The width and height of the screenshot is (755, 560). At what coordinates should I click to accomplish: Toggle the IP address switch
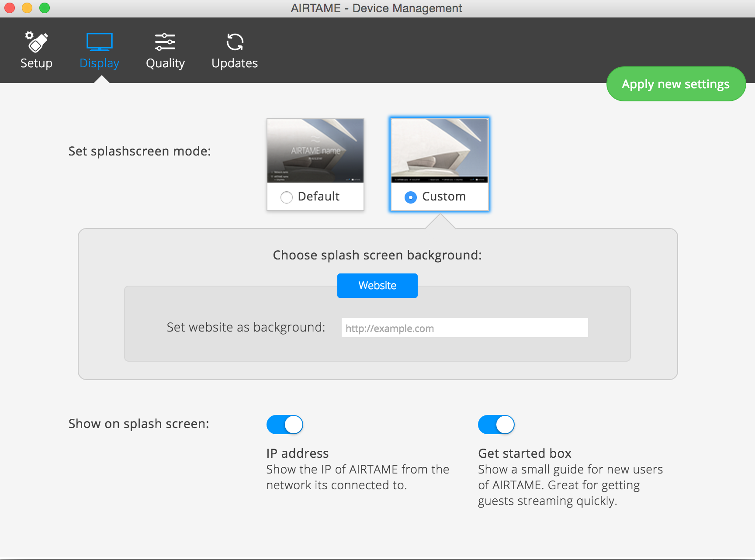pyautogui.click(x=285, y=425)
